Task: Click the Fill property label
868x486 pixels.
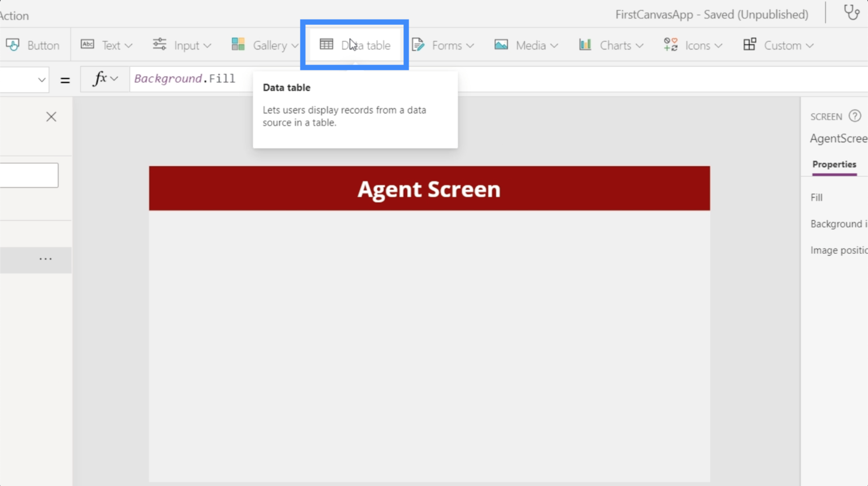Action: 816,198
